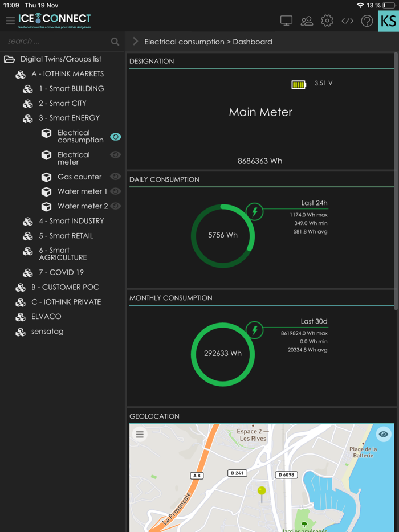Click the 8686363 Wh total reading
The height and width of the screenshot is (532, 399).
tap(260, 161)
